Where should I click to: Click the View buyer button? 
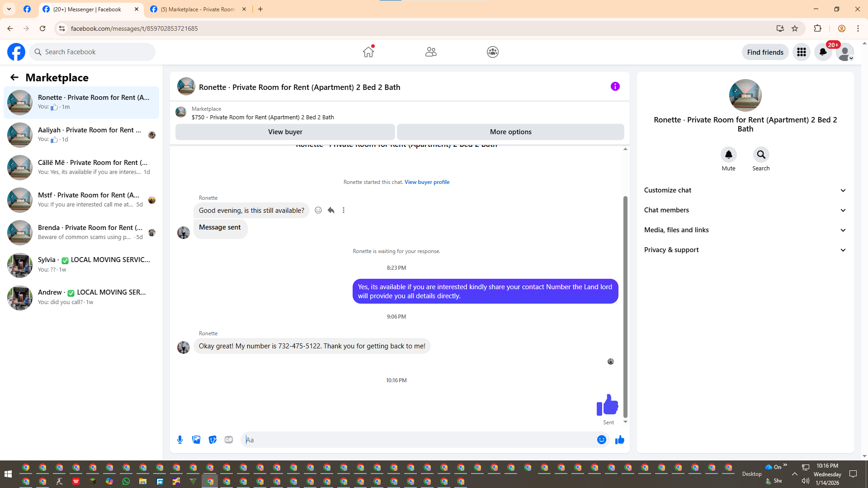coord(285,132)
